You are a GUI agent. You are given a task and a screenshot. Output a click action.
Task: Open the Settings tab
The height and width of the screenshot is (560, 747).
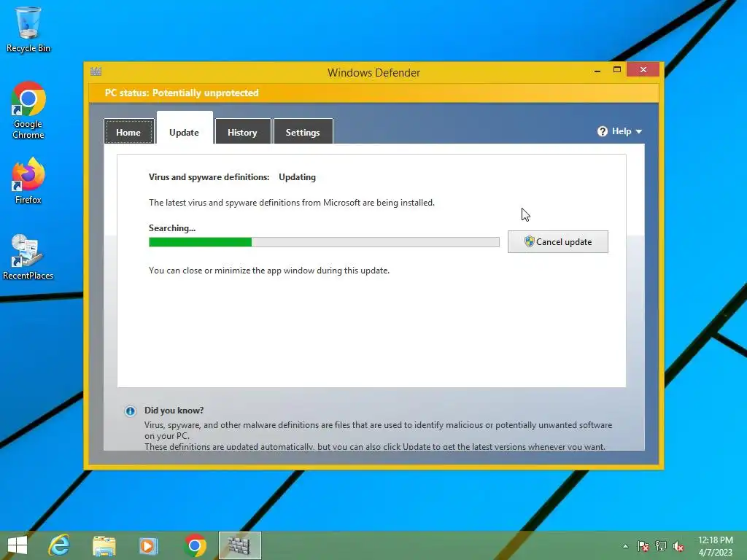coord(303,131)
